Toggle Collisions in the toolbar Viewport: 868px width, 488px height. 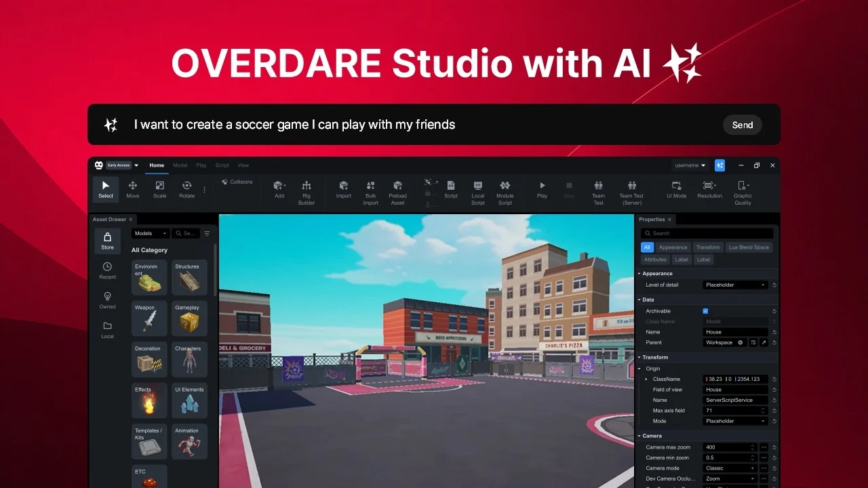click(x=237, y=182)
